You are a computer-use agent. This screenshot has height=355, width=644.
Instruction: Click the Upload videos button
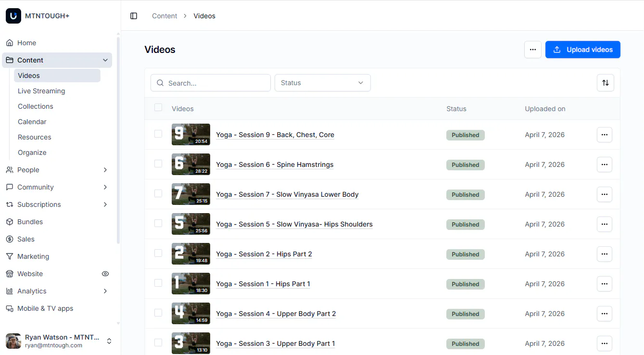[583, 50]
